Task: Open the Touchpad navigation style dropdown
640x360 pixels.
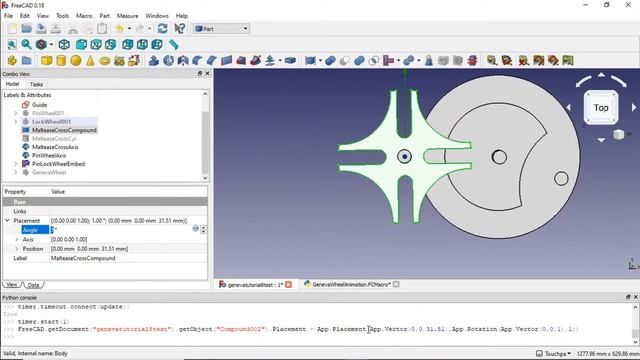Action: (553, 353)
